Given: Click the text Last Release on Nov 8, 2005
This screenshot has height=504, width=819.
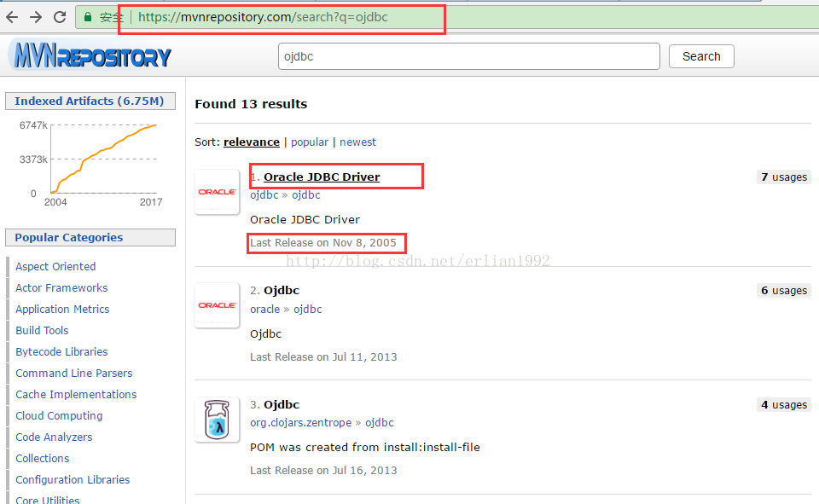Looking at the screenshot, I should click(x=323, y=243).
